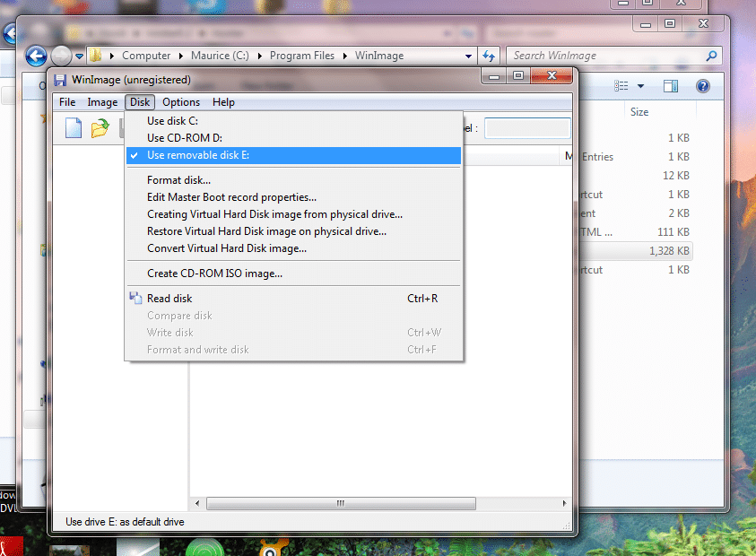Choose Restore Virtual Hard Disk image on physical drive
Screen dimensions: 756x556
pos(293,231)
